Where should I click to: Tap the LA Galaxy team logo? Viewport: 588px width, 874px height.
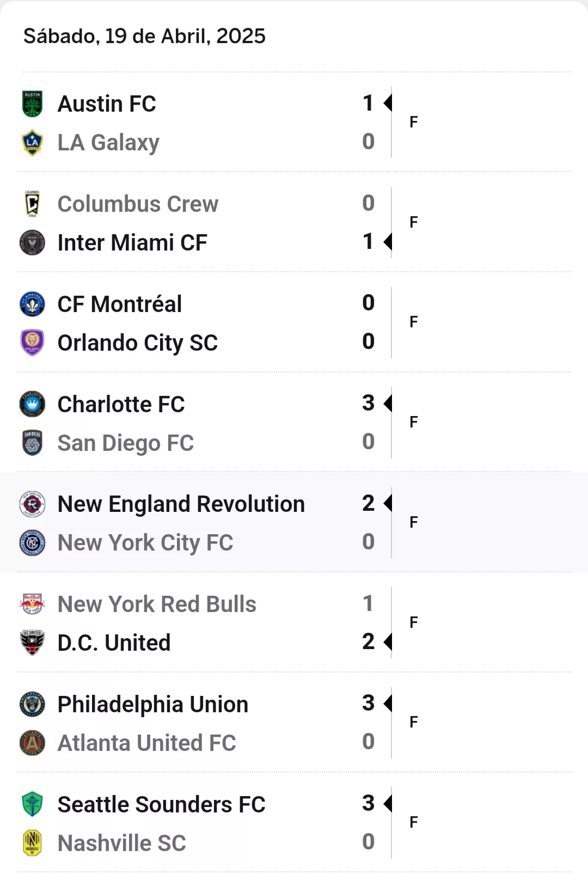(x=32, y=143)
